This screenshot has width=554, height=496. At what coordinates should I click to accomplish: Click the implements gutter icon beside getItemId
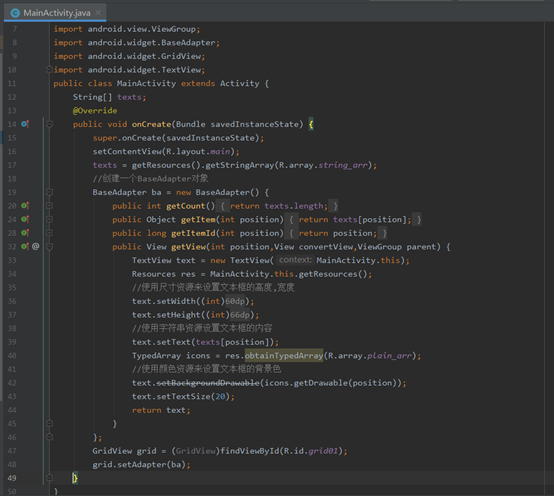click(x=25, y=233)
